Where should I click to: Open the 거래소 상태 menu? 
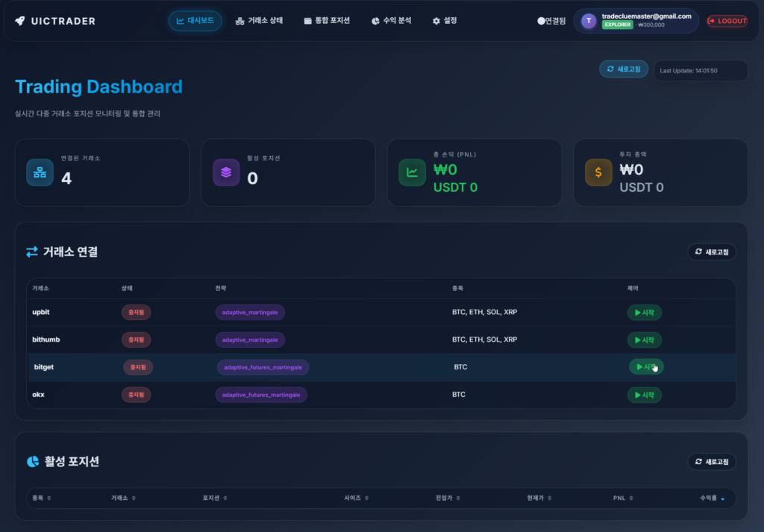tap(259, 21)
